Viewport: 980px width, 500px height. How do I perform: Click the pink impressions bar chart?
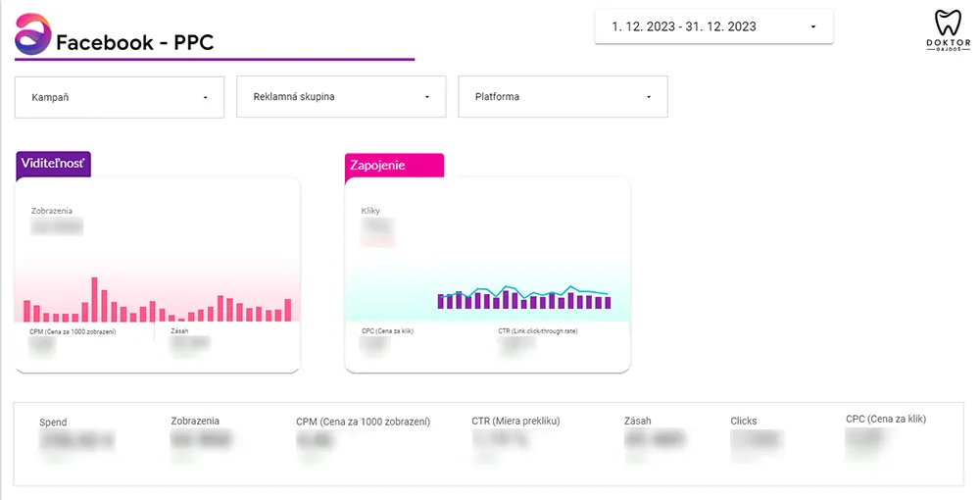[158, 299]
